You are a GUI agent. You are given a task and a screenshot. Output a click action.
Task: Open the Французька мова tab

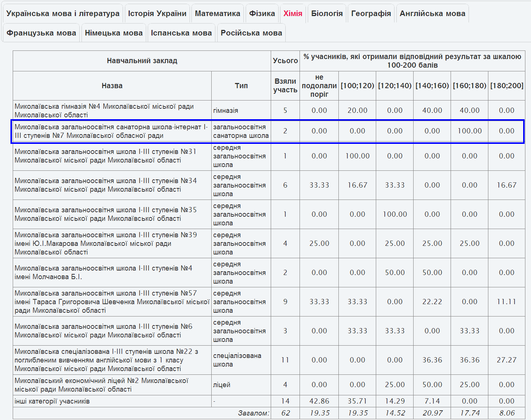click(41, 33)
